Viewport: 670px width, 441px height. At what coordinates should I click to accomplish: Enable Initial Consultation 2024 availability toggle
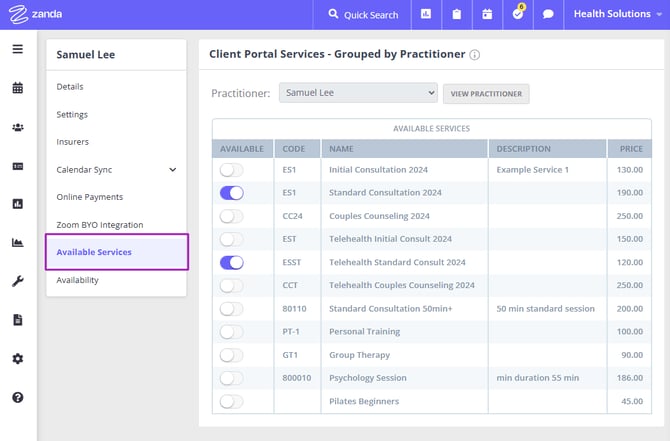tap(231, 170)
